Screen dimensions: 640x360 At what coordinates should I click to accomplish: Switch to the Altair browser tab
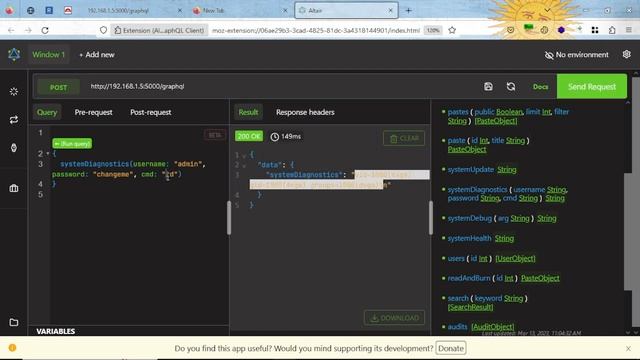pyautogui.click(x=346, y=11)
